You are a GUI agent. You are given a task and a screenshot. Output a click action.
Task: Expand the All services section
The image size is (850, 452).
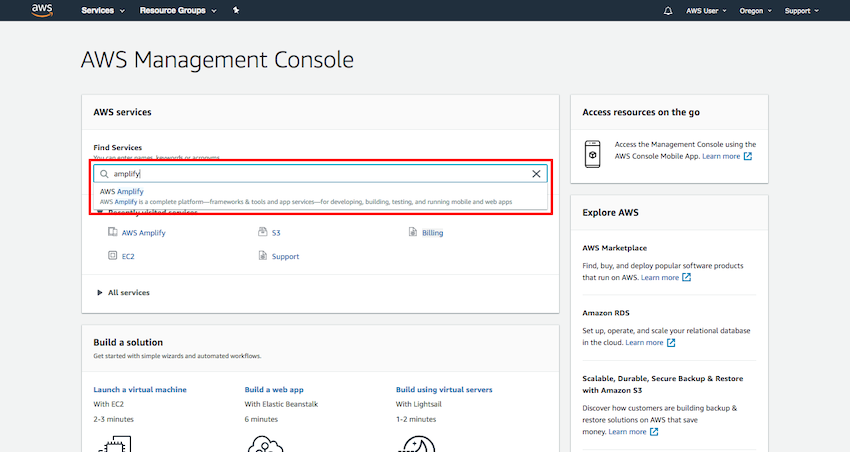(x=123, y=292)
